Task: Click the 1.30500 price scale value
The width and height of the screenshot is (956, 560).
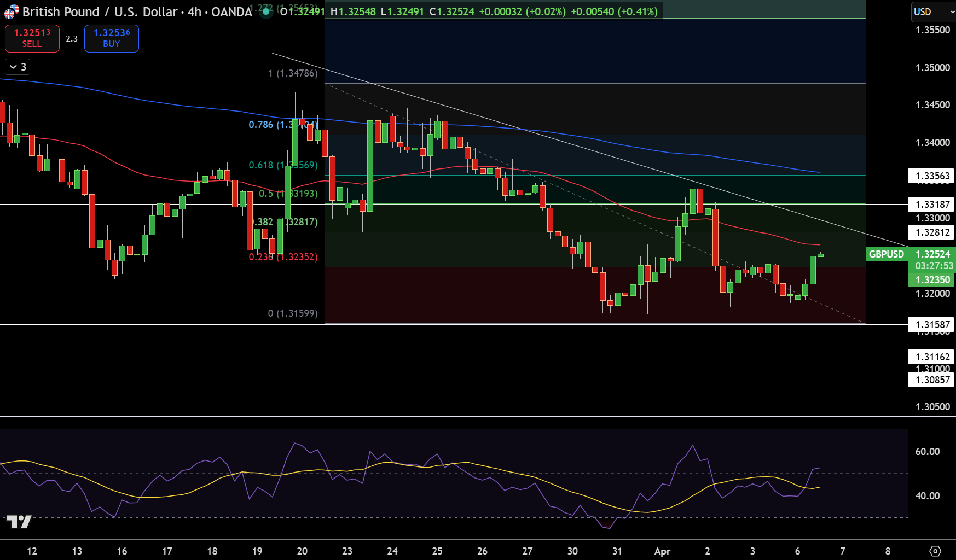Action: (932, 407)
